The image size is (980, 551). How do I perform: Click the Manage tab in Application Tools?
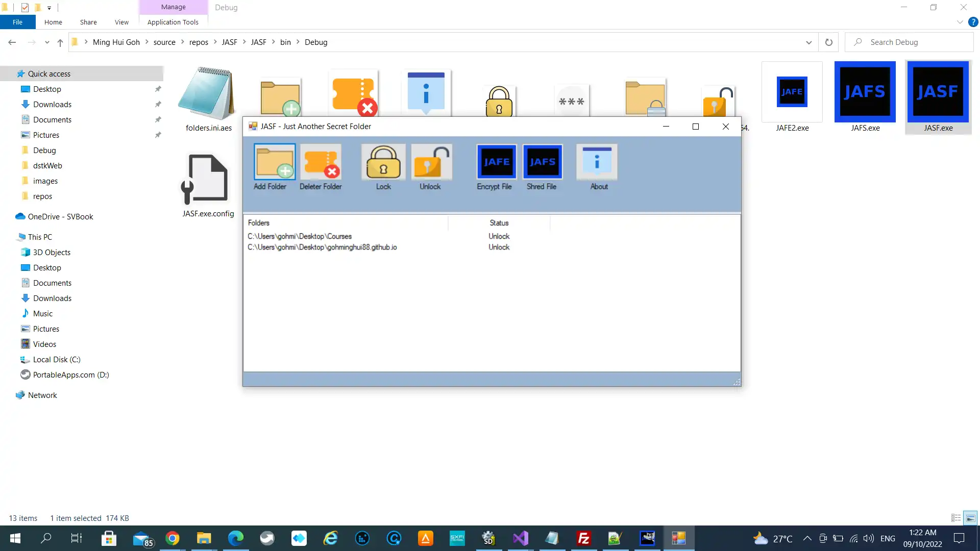click(173, 7)
